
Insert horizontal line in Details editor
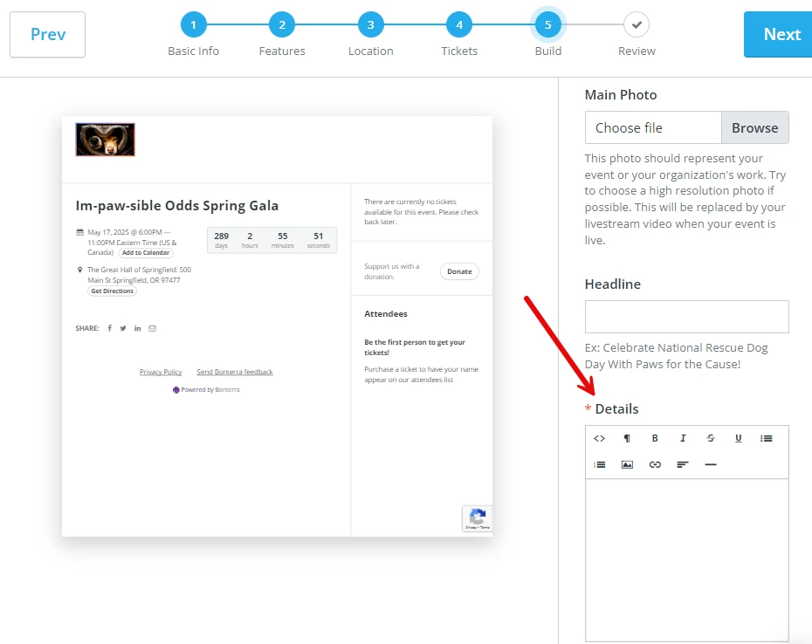pos(711,465)
